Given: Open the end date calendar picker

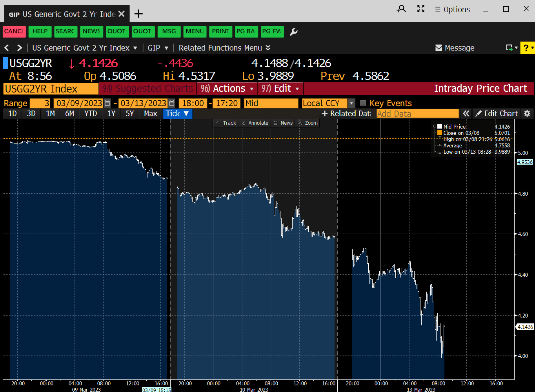Looking at the screenshot, I should 172,103.
